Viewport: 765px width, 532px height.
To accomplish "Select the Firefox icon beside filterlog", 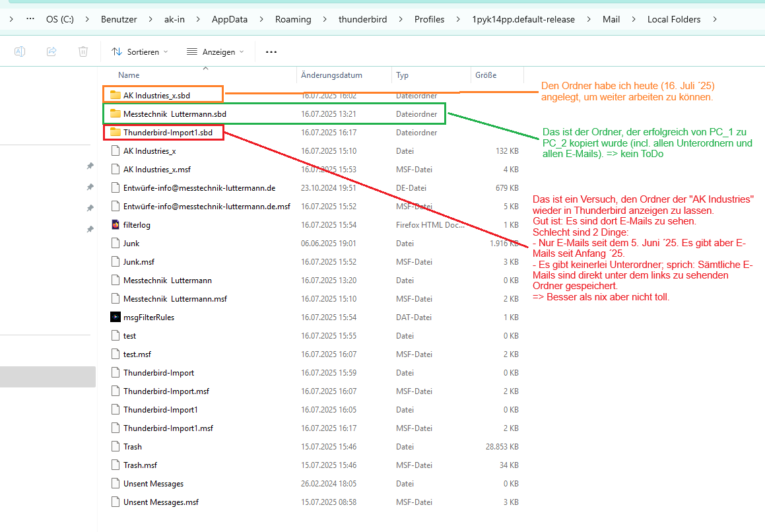I will pyautogui.click(x=116, y=225).
